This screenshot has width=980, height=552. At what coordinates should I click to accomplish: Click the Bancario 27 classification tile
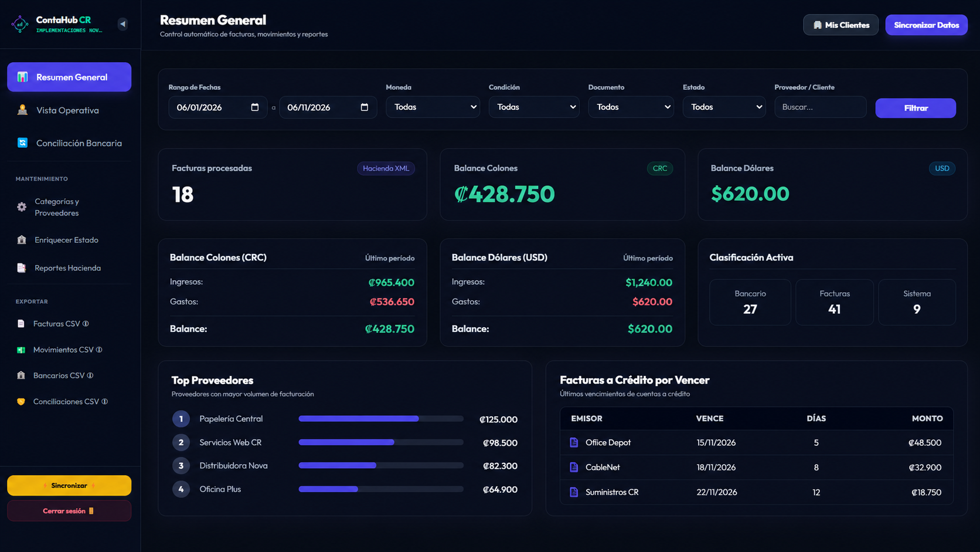click(x=750, y=302)
